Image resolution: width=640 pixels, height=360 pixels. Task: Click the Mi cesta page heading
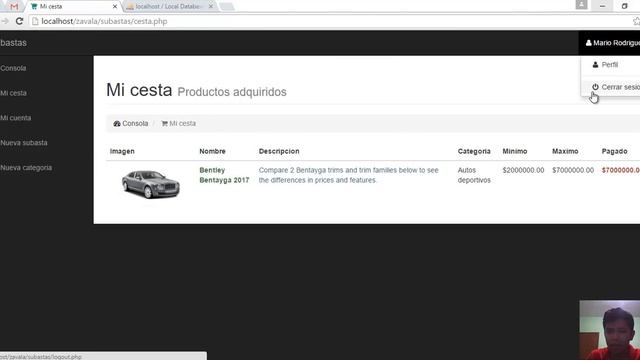tap(139, 90)
